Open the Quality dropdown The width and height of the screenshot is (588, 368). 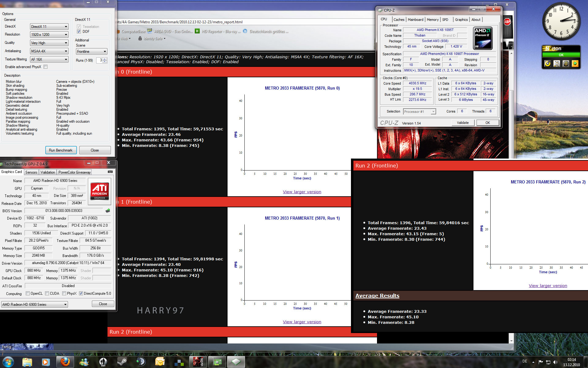click(49, 43)
